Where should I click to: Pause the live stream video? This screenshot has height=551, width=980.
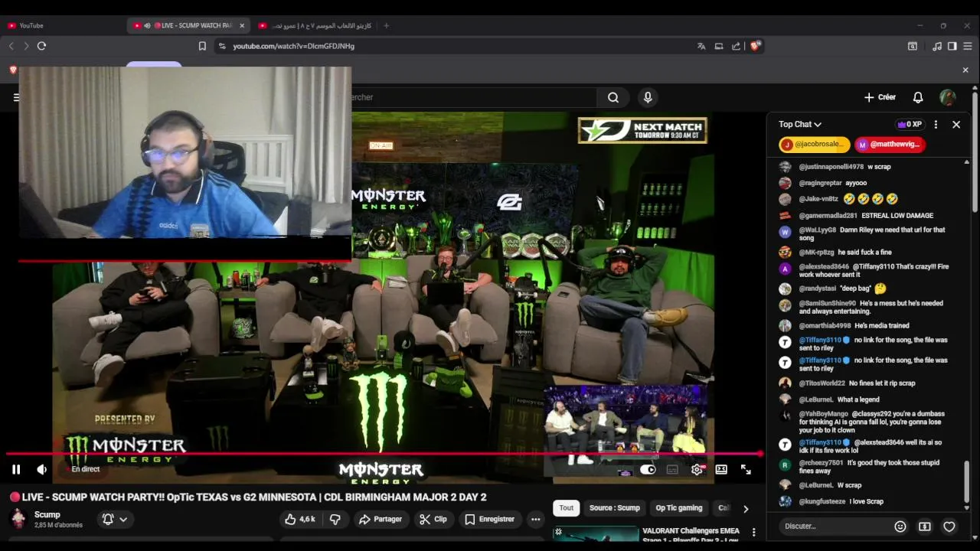pos(16,469)
